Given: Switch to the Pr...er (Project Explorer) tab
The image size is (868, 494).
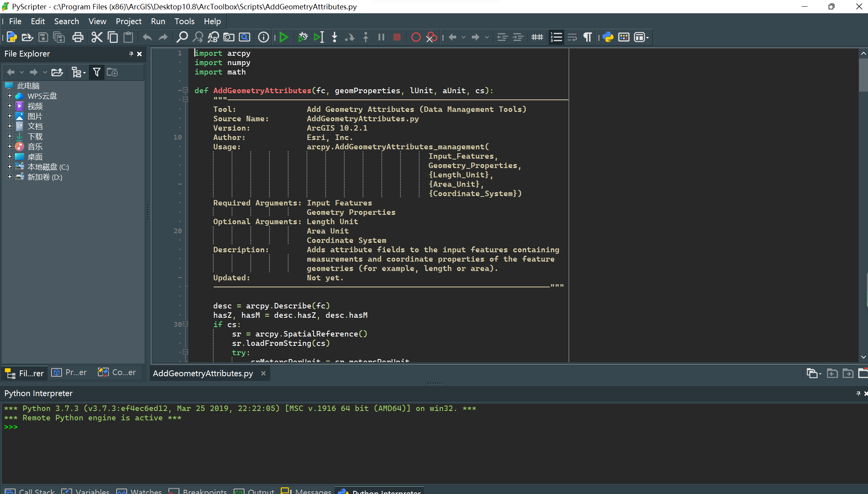Looking at the screenshot, I should (69, 373).
